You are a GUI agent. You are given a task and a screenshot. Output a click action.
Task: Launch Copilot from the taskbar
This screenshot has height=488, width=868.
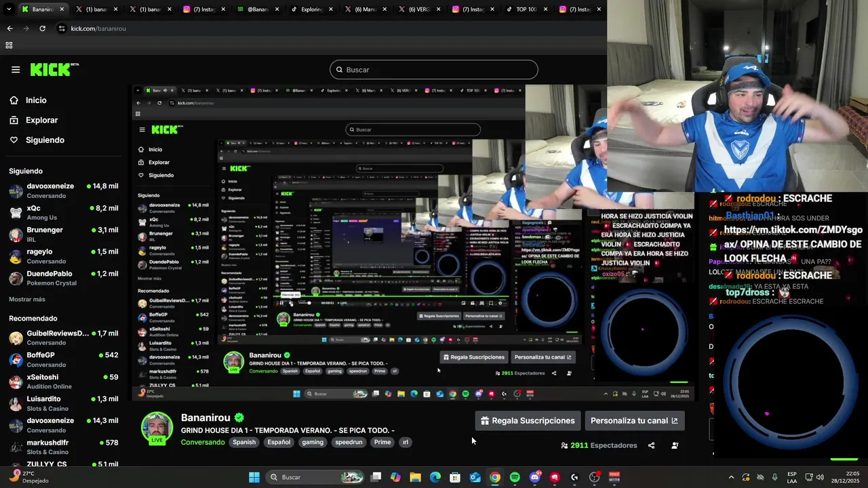coord(395,477)
